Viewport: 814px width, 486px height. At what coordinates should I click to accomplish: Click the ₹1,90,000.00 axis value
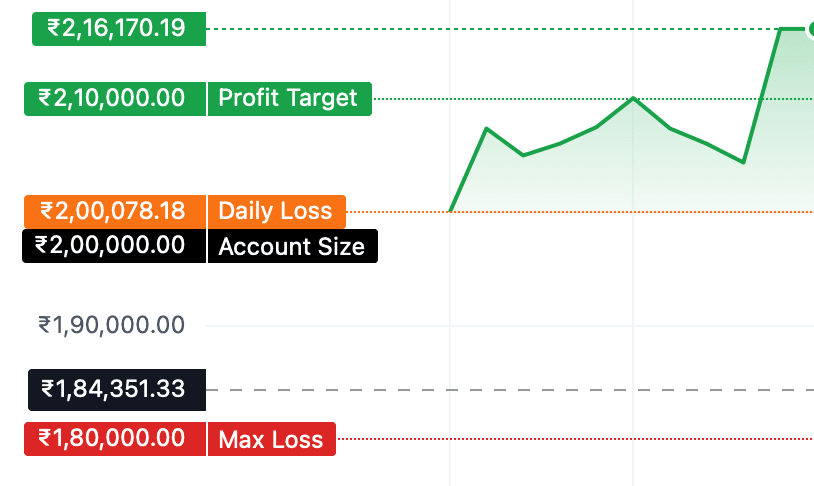click(112, 325)
